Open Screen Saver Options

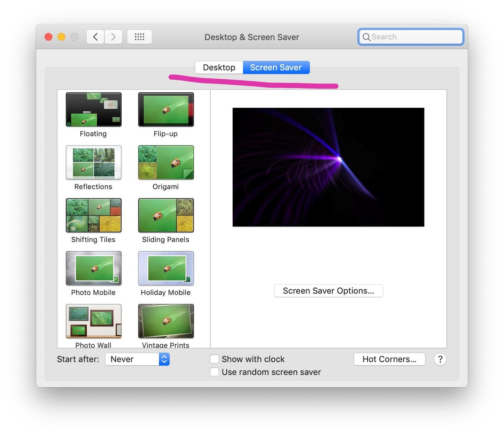[328, 291]
